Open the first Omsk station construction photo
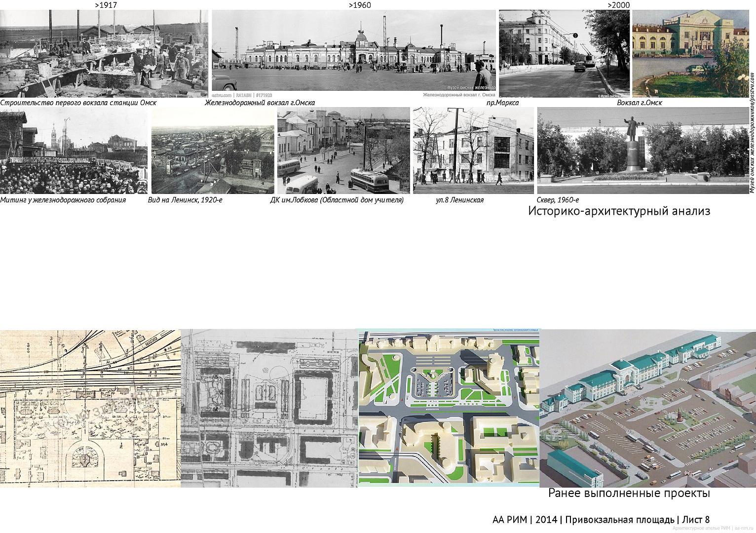Image resolution: width=756 pixels, height=533 pixels. point(104,53)
